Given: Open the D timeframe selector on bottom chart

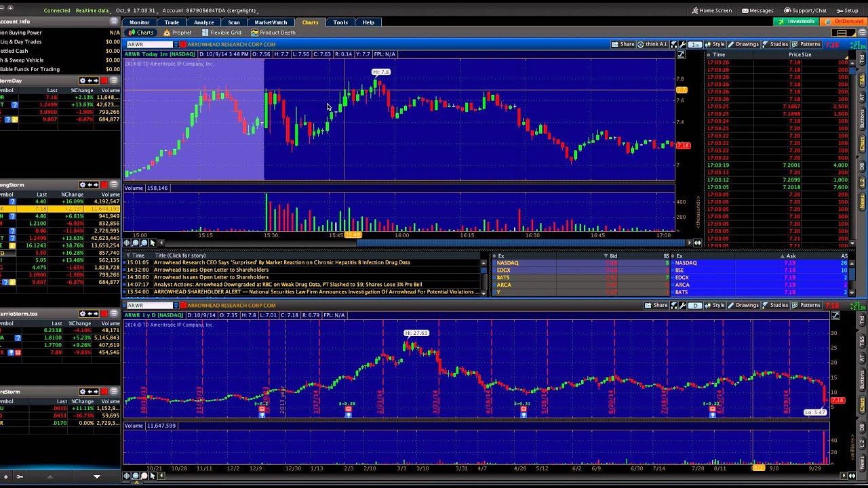Looking at the screenshot, I should pos(694,306).
